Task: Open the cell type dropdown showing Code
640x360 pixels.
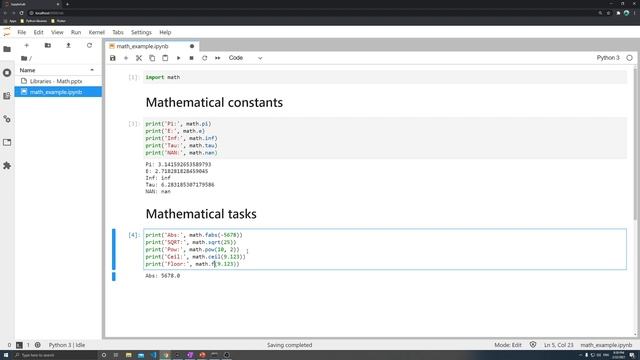Action: (245, 58)
